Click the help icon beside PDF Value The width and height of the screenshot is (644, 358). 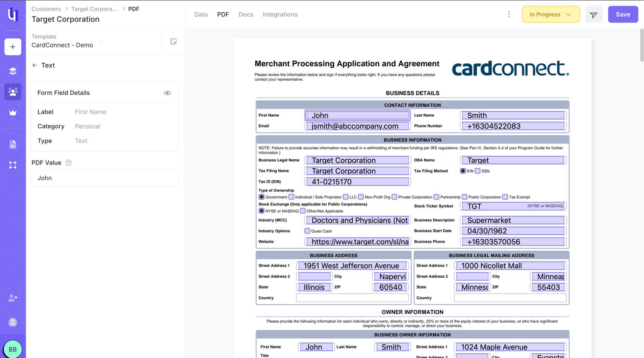[x=69, y=163]
